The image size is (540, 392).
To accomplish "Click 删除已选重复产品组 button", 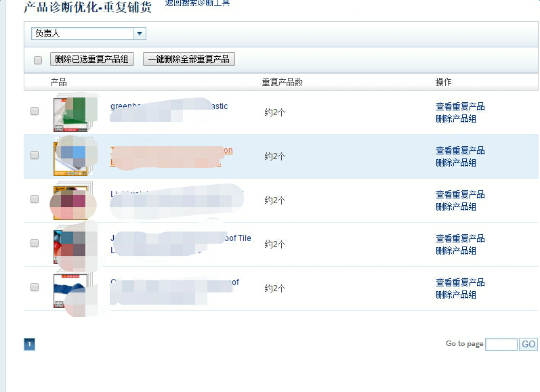I will (x=92, y=59).
